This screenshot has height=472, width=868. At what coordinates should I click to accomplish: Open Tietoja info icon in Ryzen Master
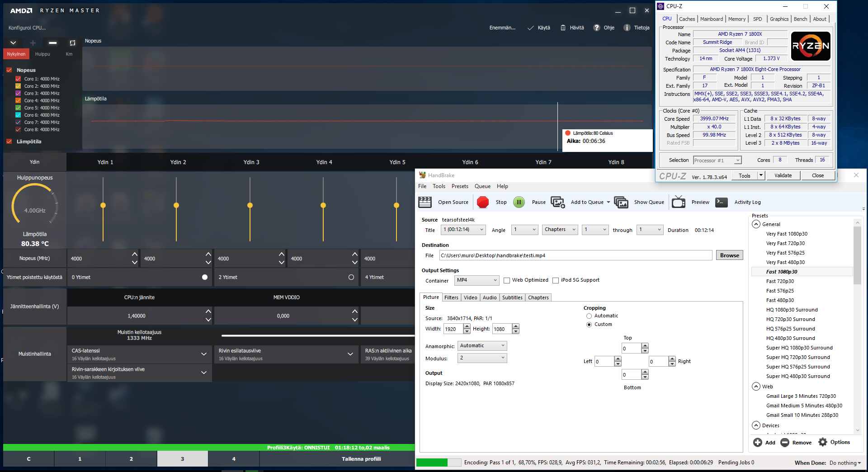[627, 28]
